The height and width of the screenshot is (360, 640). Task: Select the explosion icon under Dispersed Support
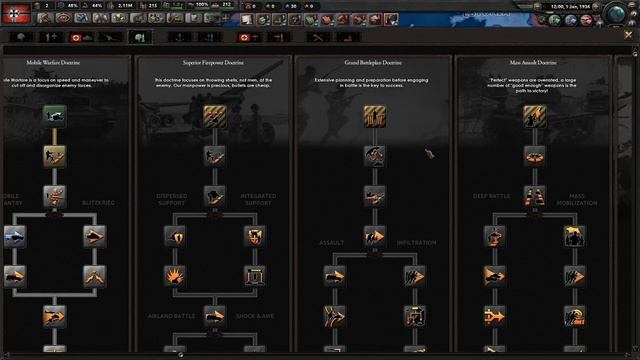[175, 276]
